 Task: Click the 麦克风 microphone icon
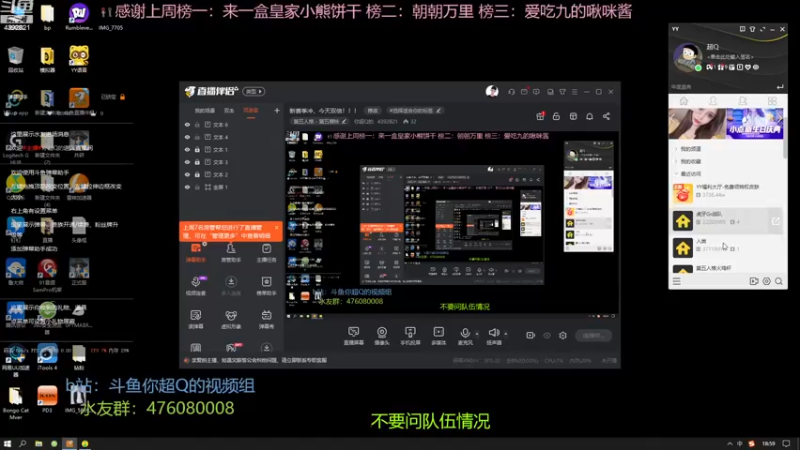click(465, 333)
